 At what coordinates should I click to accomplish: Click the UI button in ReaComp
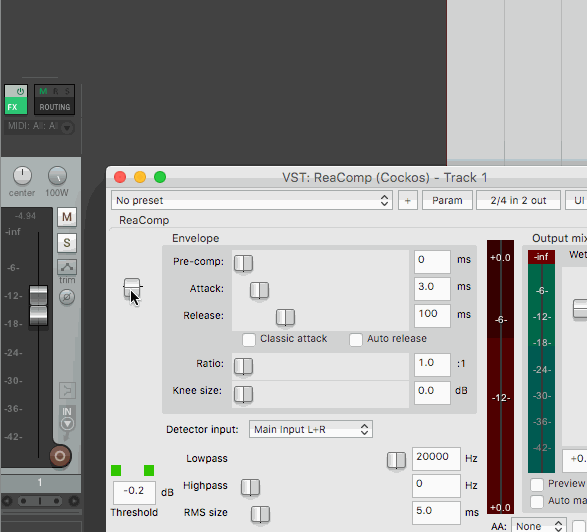577,201
